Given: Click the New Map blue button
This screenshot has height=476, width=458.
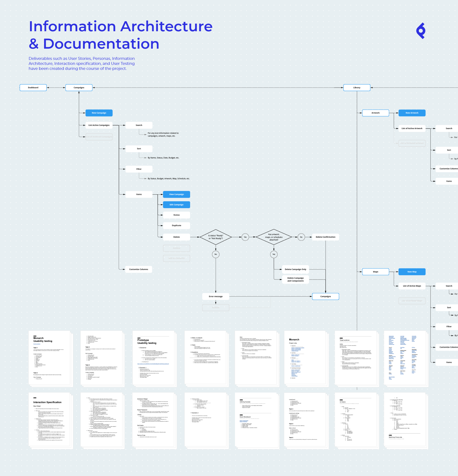Looking at the screenshot, I should pos(412,272).
